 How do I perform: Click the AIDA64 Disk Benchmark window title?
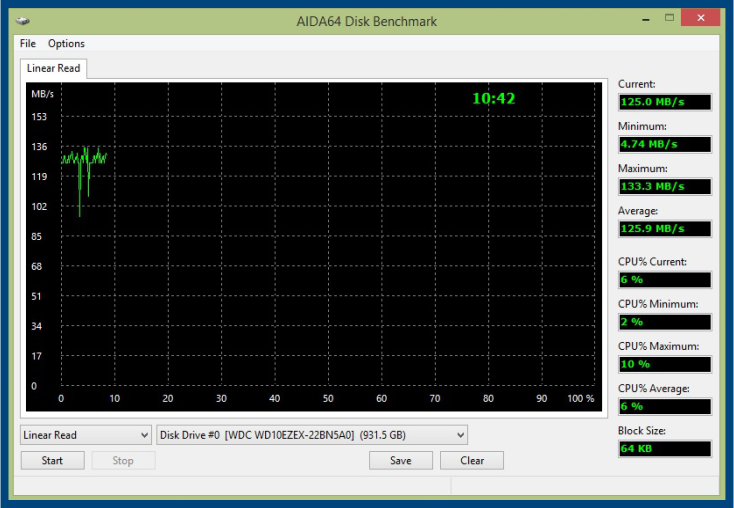(x=367, y=22)
